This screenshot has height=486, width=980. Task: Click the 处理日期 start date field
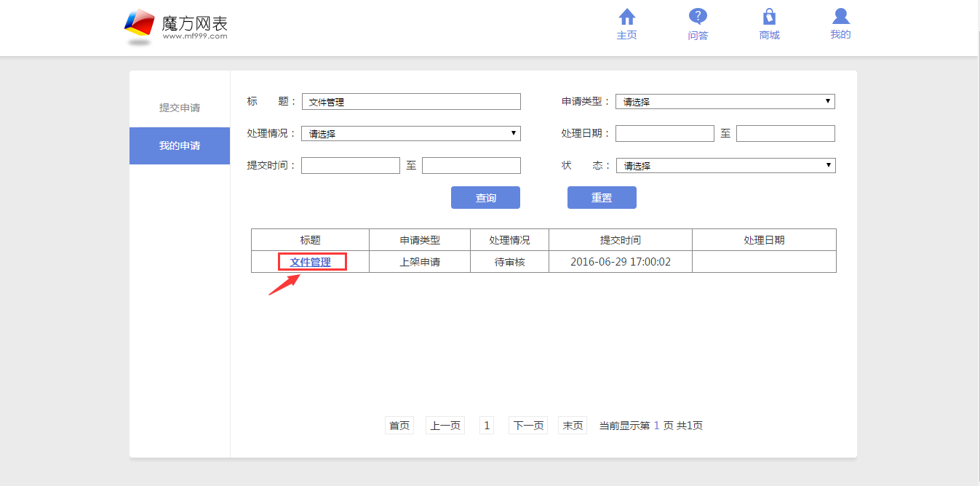tap(665, 134)
